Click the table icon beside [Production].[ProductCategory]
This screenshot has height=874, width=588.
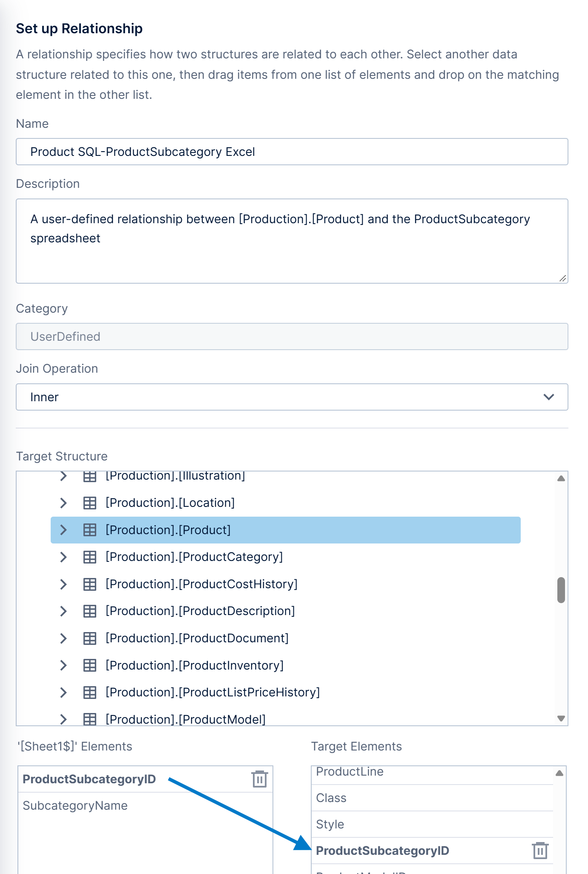click(89, 557)
